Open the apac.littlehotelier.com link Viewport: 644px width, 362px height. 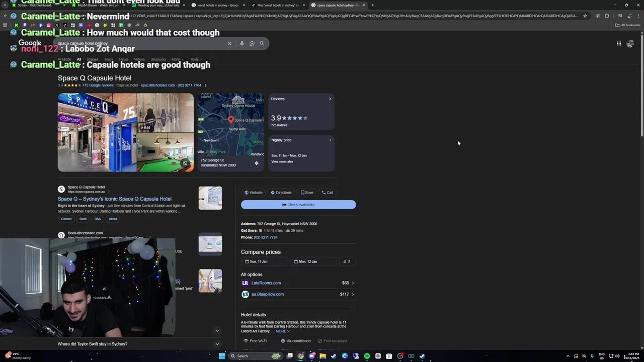[157, 85]
